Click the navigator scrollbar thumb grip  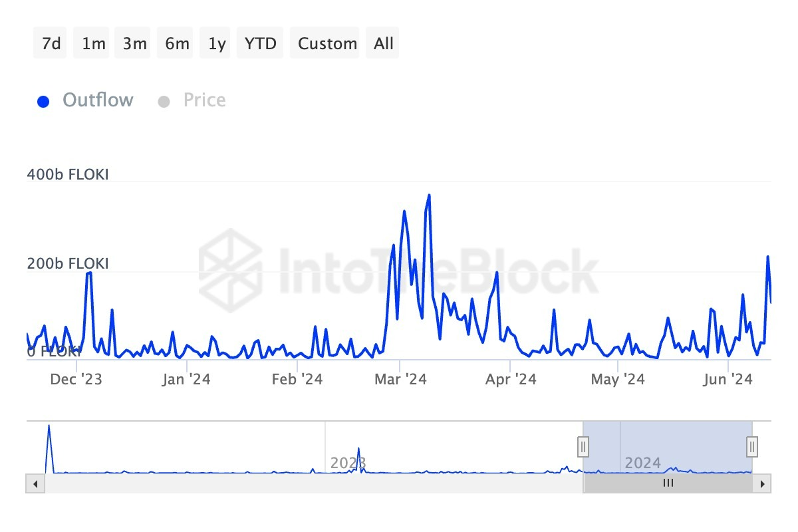[668, 483]
